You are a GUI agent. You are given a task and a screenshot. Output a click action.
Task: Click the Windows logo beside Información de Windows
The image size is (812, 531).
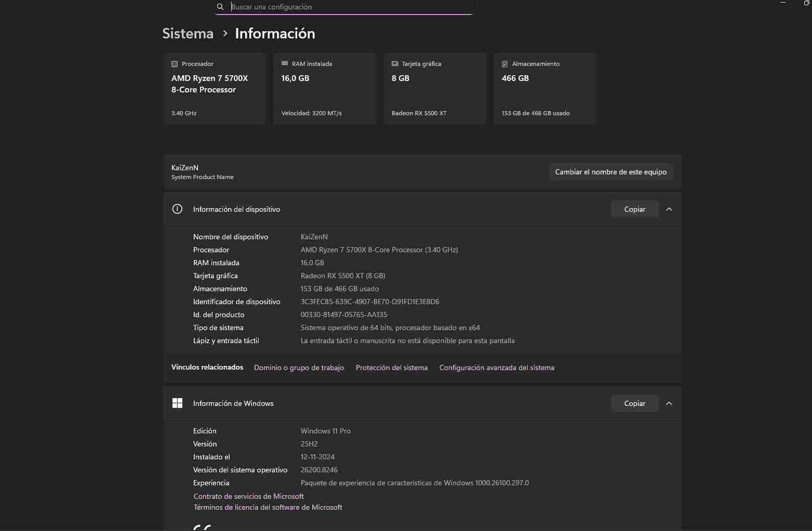click(177, 403)
